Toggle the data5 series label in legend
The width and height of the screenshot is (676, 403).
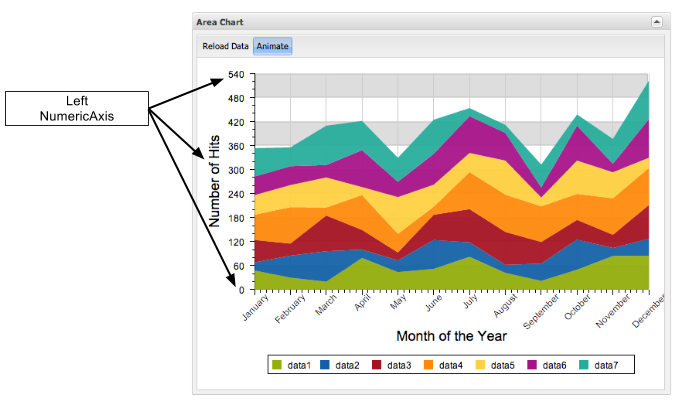point(503,366)
